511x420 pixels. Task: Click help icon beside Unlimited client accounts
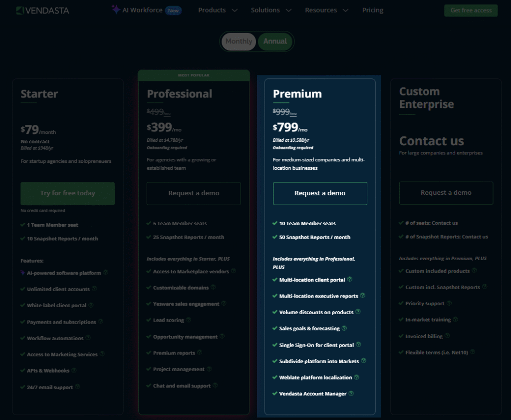click(x=94, y=289)
